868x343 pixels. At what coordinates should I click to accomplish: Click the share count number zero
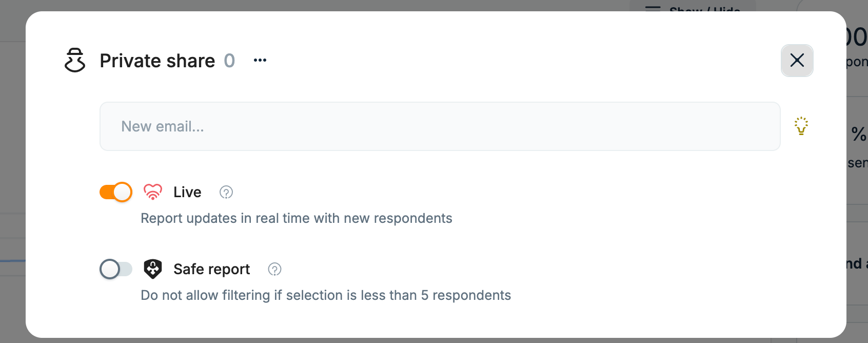[229, 61]
